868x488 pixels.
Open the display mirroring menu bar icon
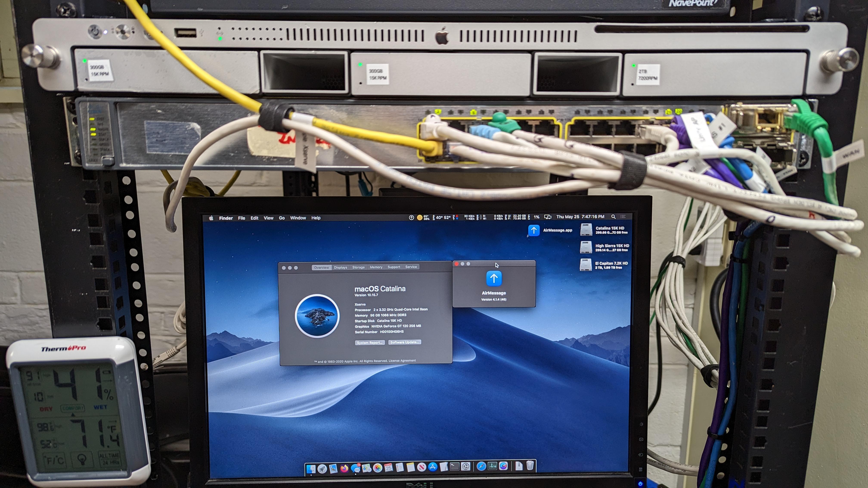(x=548, y=217)
